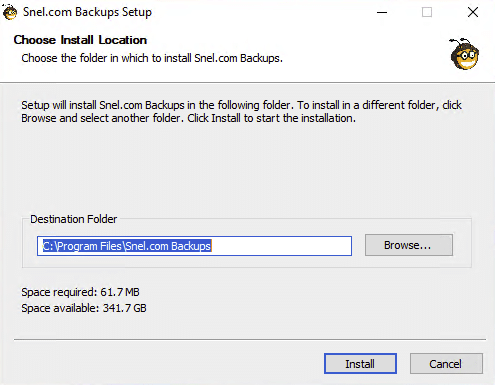Click the 'Space available: 341.7 GB' text
This screenshot has width=495, height=385.
point(84,308)
